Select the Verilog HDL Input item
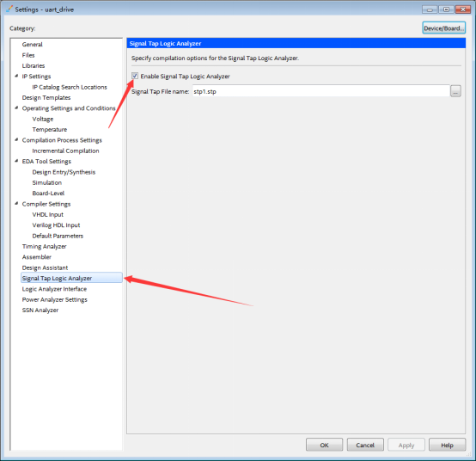The image size is (476, 461). pyautogui.click(x=56, y=225)
